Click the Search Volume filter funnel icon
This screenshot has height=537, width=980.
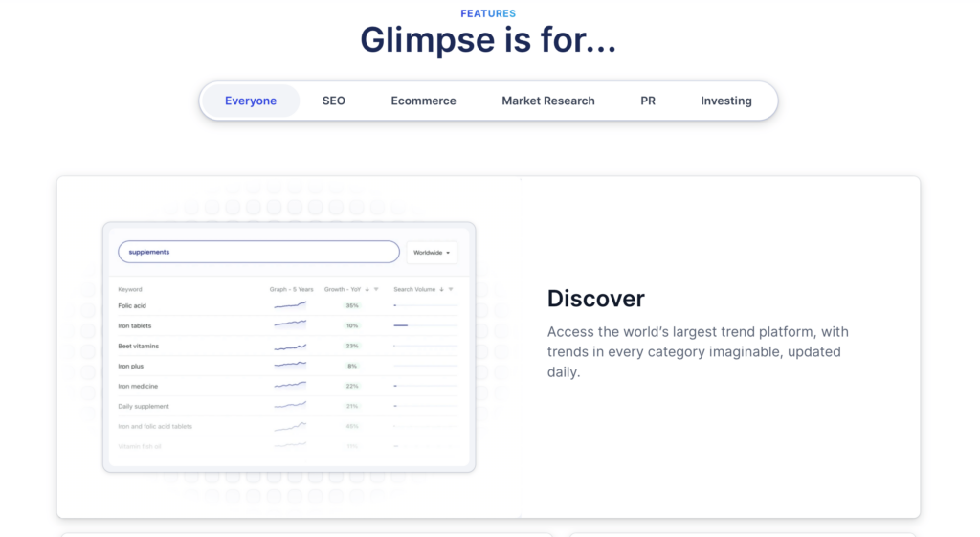(x=451, y=289)
